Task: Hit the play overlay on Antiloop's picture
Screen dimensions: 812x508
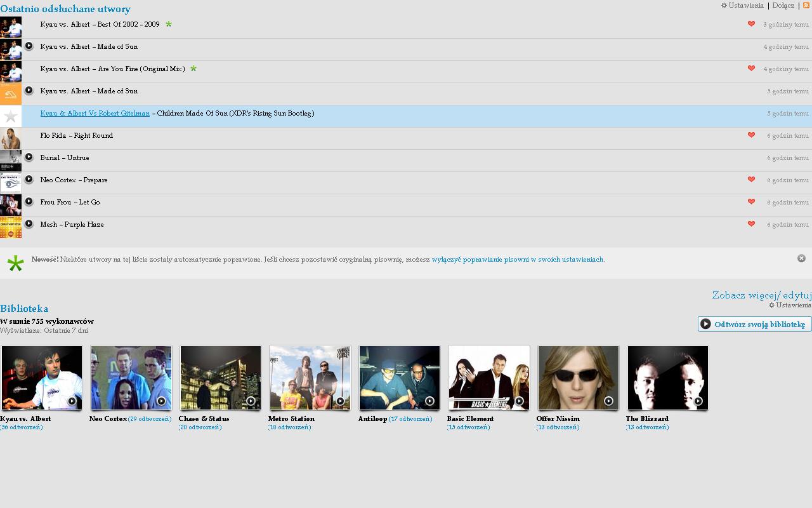Action: [x=429, y=401]
